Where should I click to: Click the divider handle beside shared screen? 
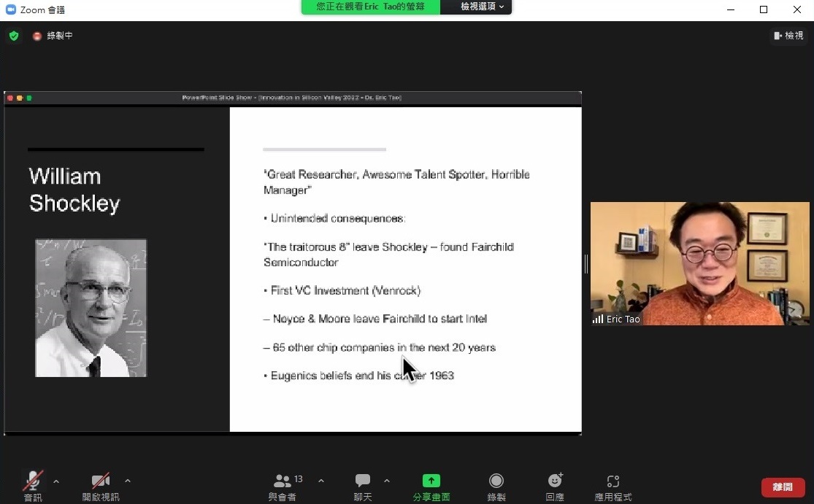(x=585, y=263)
